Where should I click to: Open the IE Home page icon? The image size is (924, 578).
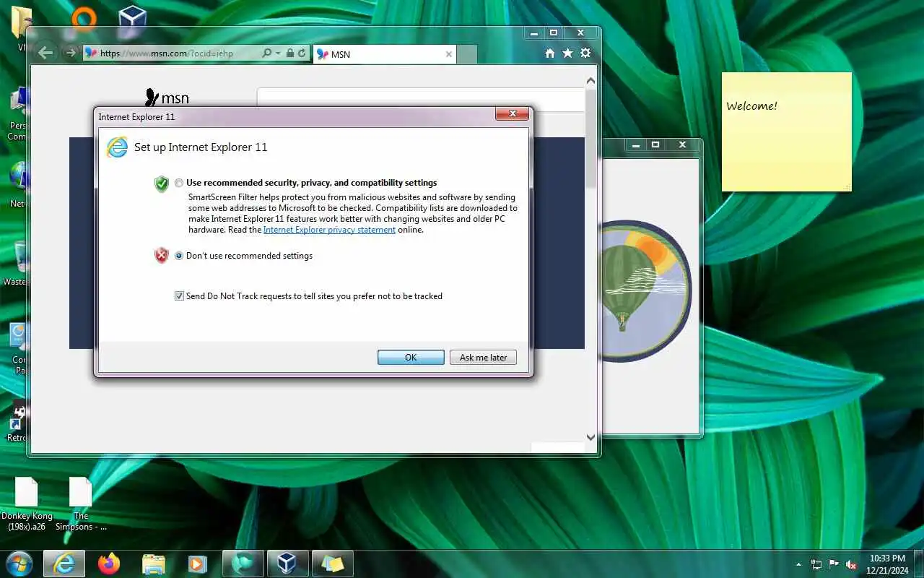[550, 53]
